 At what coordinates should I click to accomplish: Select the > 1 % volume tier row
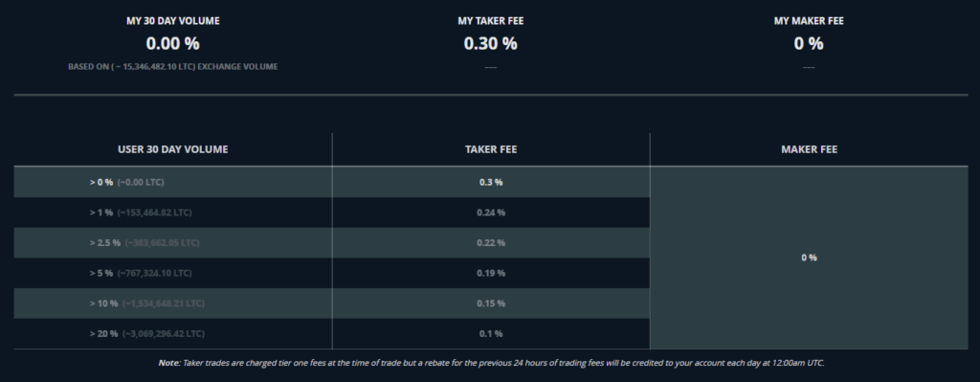pyautogui.click(x=332, y=213)
